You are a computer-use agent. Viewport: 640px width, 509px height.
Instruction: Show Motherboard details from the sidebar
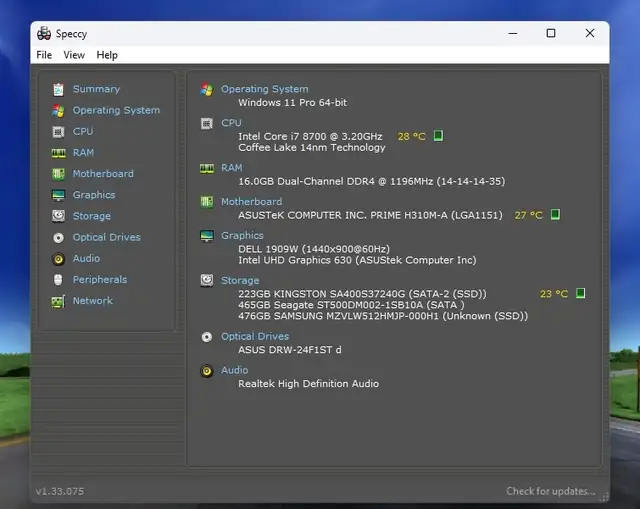[x=103, y=174]
